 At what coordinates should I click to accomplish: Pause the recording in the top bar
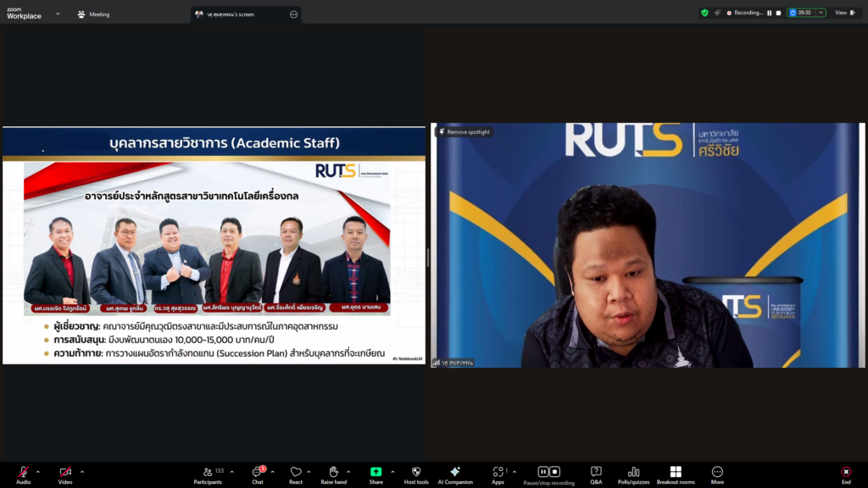click(770, 13)
